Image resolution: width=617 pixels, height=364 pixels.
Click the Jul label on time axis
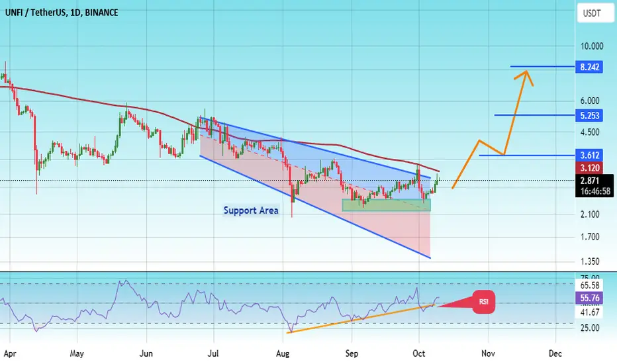point(213,354)
